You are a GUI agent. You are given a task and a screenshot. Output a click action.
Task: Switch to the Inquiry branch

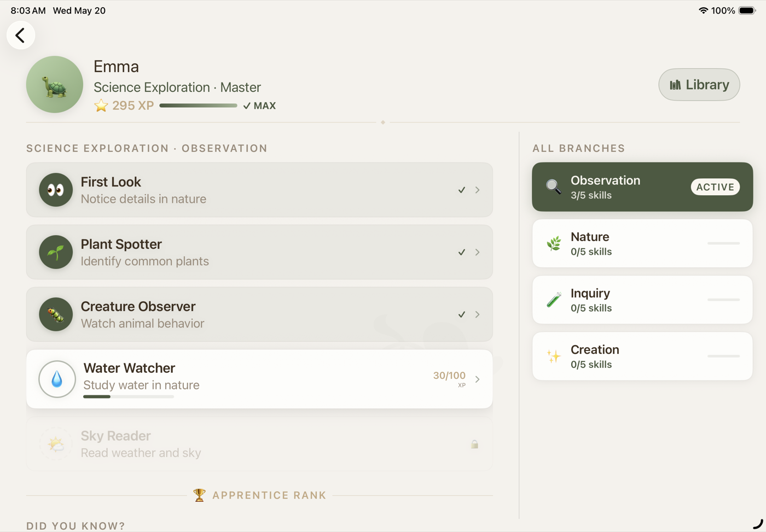coord(642,300)
